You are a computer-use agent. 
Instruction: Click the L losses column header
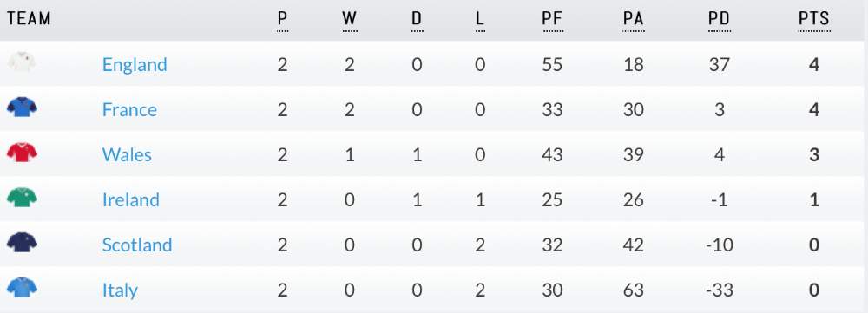click(x=480, y=19)
